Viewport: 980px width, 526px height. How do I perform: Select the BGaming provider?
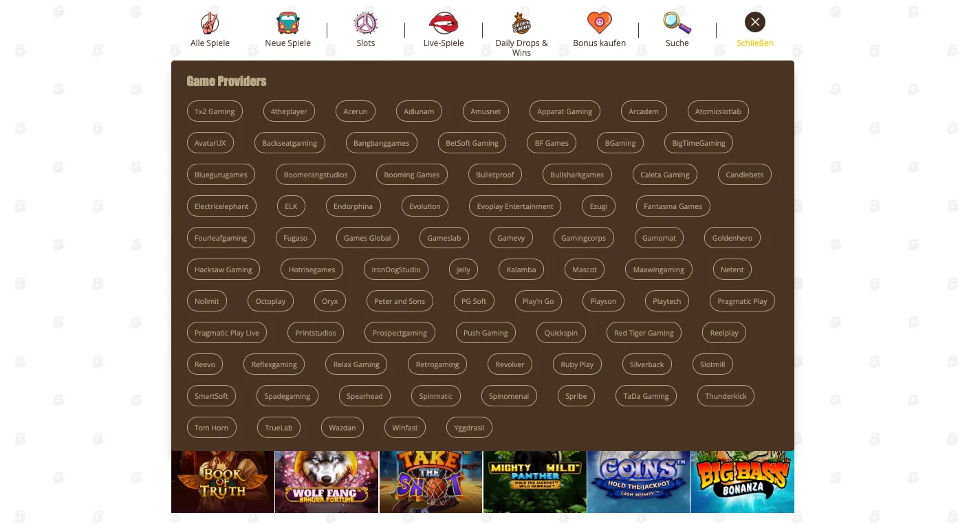click(x=620, y=142)
